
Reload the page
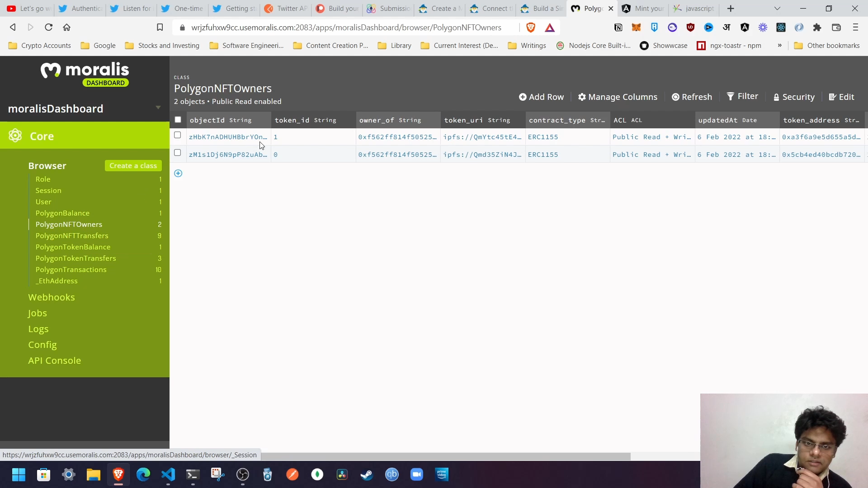point(48,28)
